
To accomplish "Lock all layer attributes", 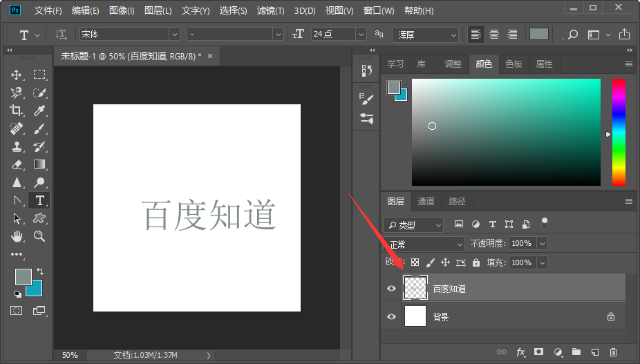I will click(476, 262).
